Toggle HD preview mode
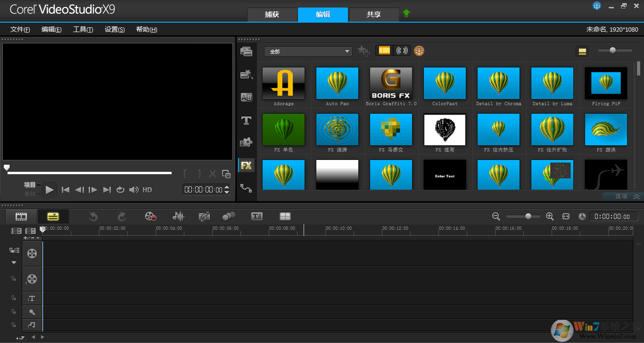The image size is (644, 343). (x=147, y=190)
